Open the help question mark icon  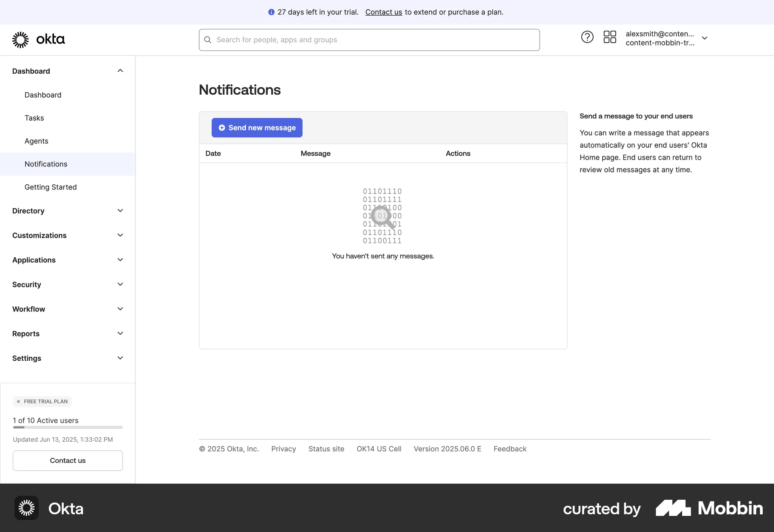click(587, 37)
